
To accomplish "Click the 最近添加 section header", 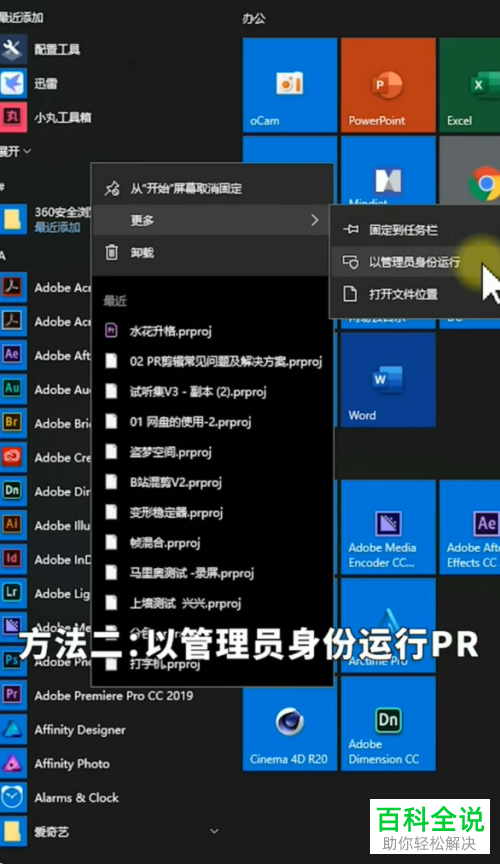I will point(21,17).
